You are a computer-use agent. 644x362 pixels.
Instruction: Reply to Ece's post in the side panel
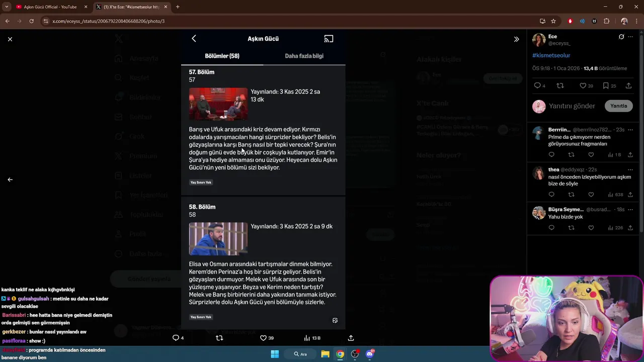(x=537, y=86)
